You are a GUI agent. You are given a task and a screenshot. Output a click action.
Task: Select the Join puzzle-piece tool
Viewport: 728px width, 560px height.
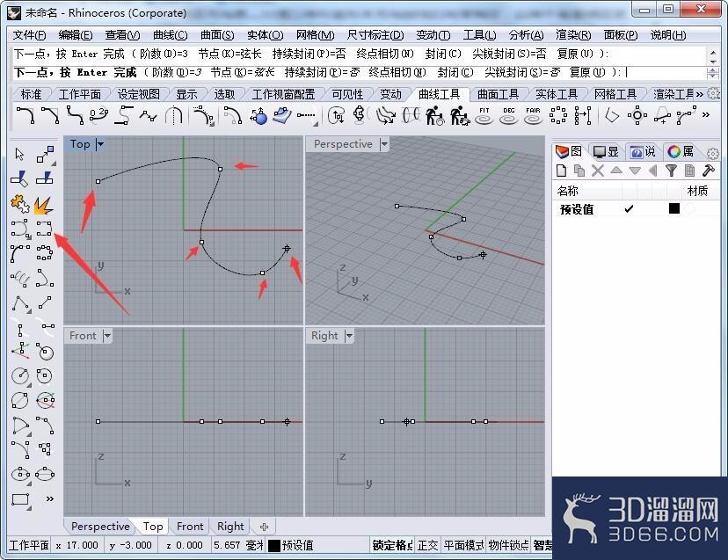(19, 204)
